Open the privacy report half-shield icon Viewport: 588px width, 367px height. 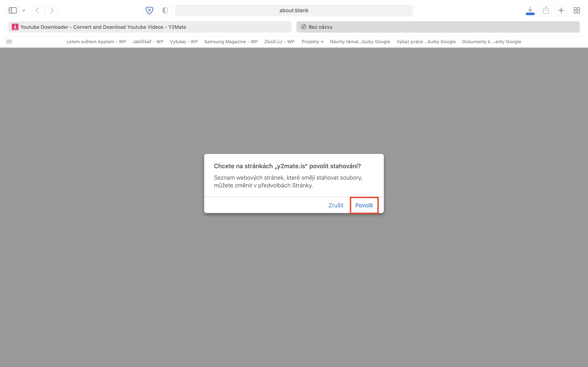tap(165, 10)
